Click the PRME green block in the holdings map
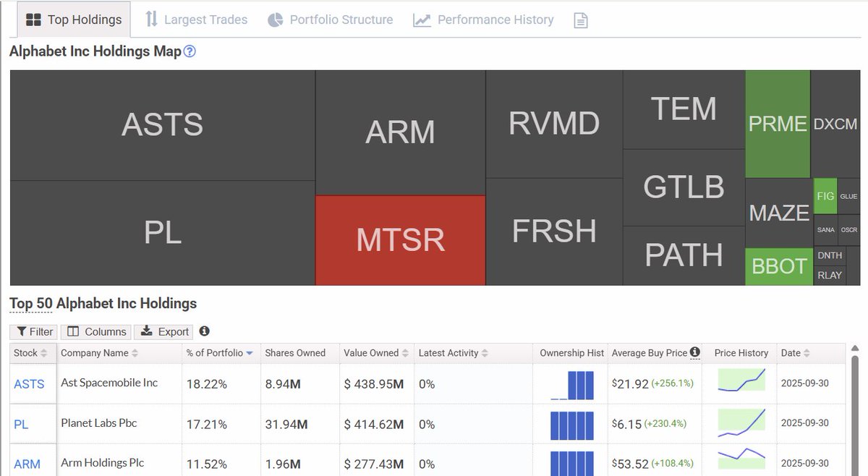 [x=778, y=124]
